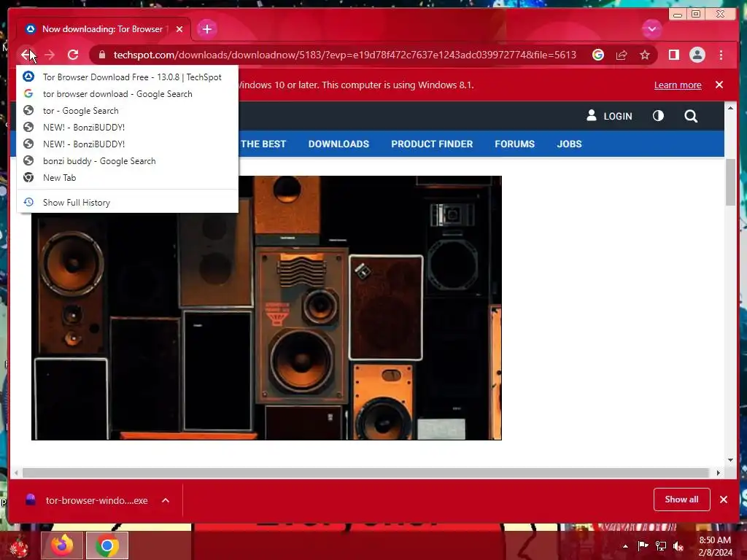The width and height of the screenshot is (747, 560).
Task: Reload the current page
Action: (73, 55)
